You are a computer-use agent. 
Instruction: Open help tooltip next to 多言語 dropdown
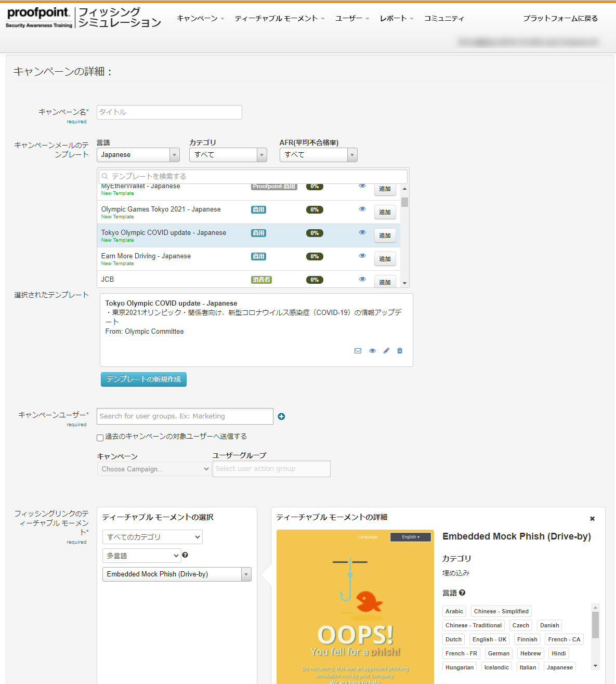(185, 555)
